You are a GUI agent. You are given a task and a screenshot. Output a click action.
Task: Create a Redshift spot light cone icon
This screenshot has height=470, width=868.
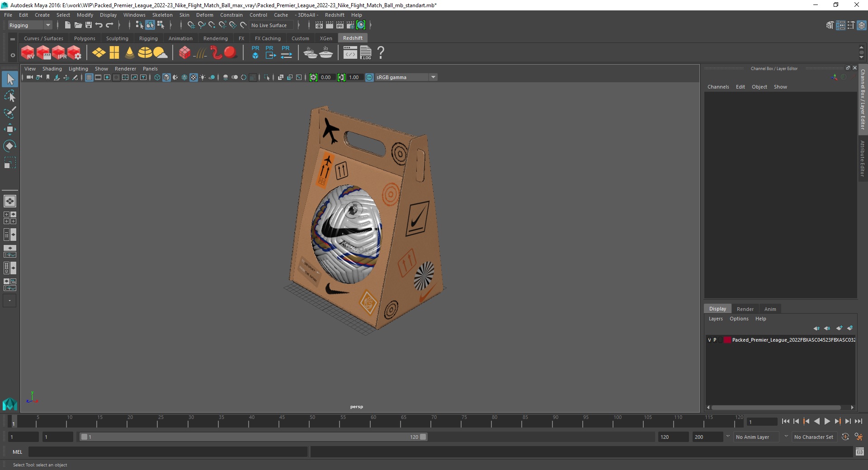tap(130, 53)
